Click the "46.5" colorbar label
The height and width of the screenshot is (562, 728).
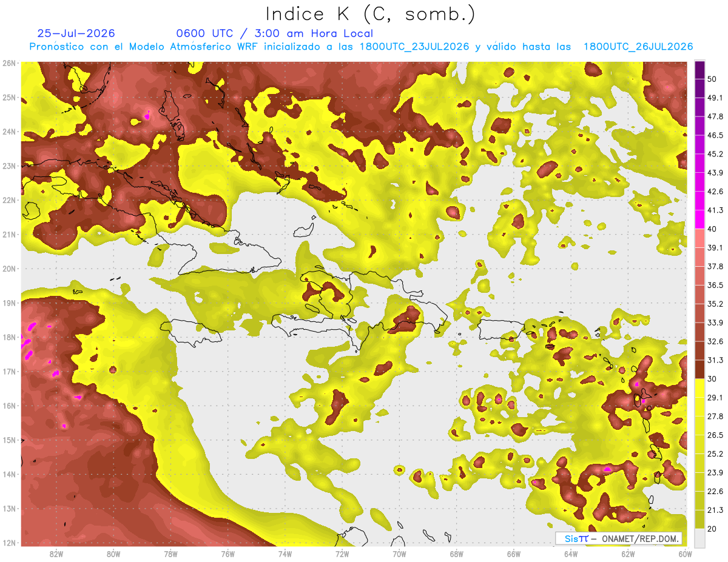715,135
